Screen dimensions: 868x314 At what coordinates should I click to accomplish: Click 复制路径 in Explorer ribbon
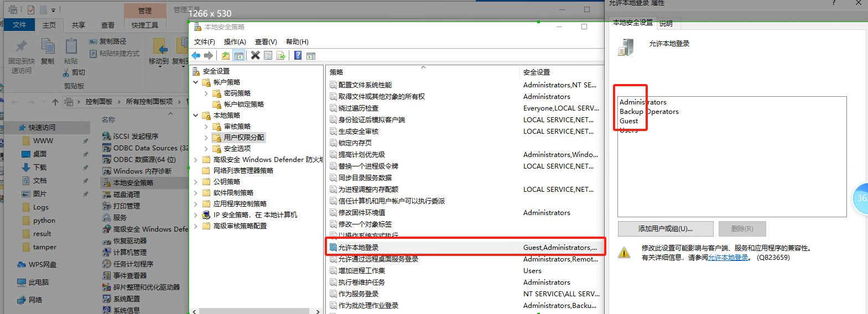(x=108, y=41)
